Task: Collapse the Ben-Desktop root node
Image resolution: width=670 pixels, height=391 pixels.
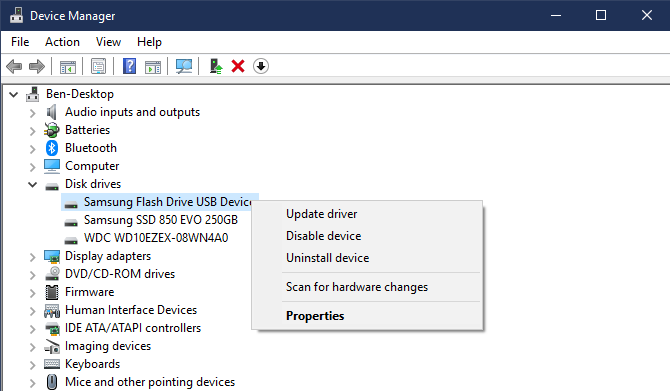Action: tap(14, 94)
